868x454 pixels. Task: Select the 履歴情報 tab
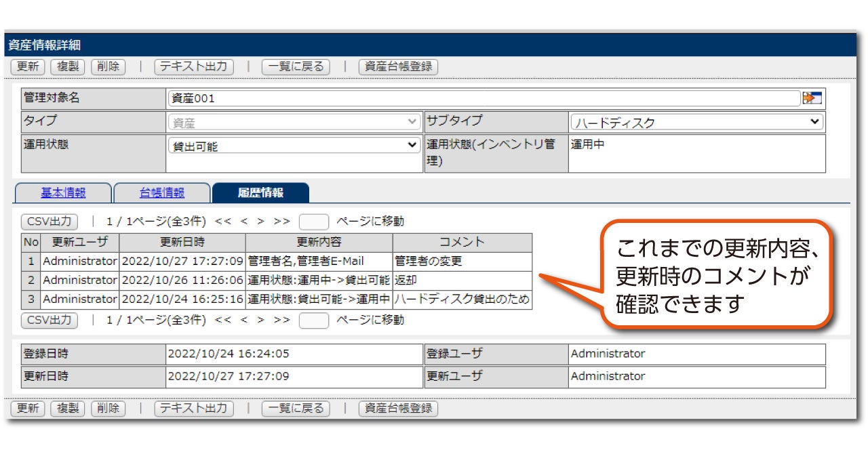pos(260,193)
